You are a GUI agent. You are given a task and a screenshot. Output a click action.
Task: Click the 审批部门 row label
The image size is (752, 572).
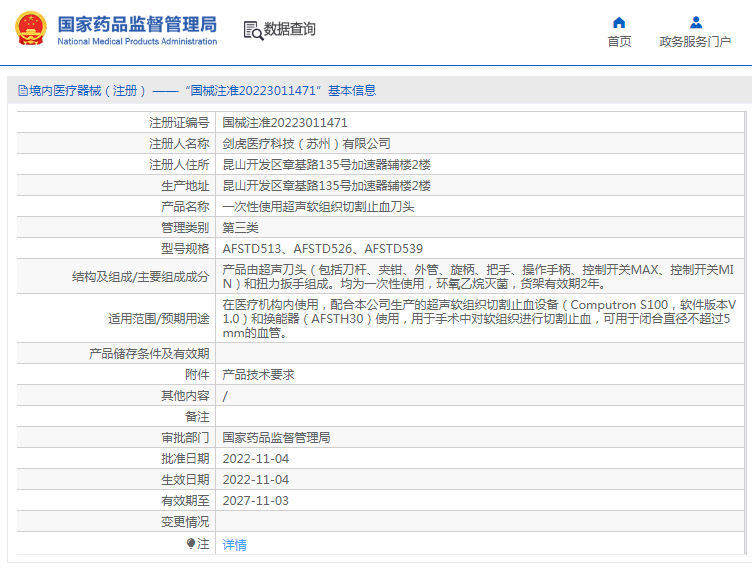185,438
